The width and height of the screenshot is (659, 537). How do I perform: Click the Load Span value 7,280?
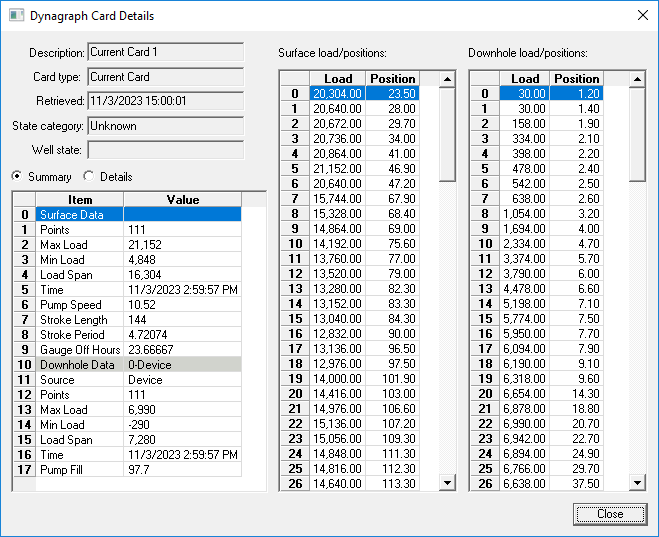point(182,440)
